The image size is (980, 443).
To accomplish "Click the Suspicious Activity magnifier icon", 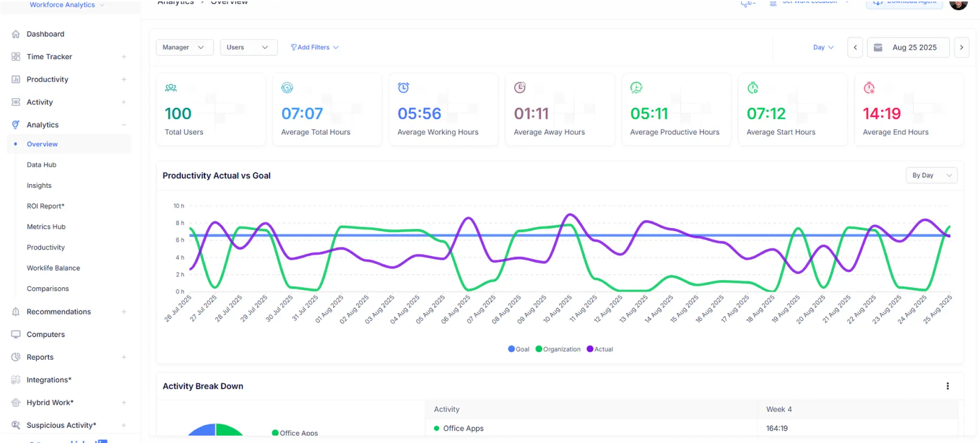I will 16,425.
